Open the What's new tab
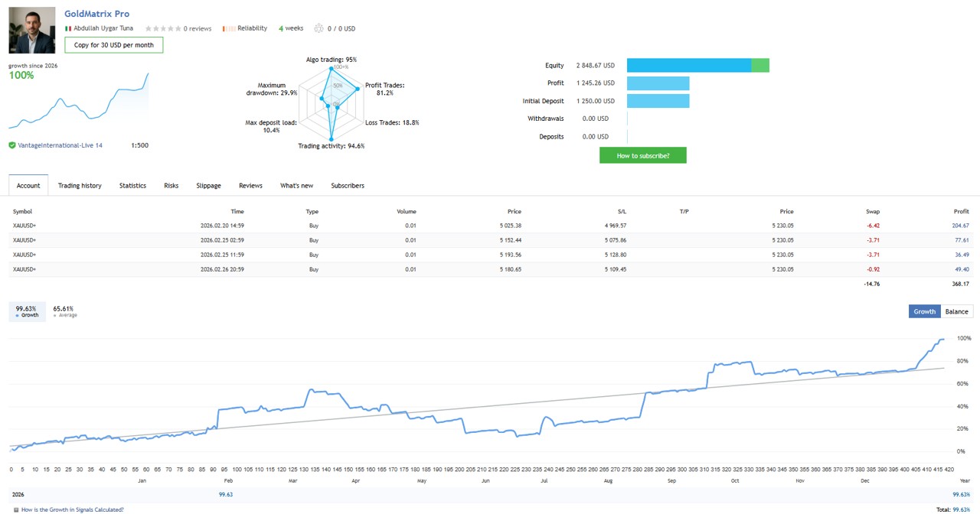This screenshot has width=980, height=514. point(296,185)
